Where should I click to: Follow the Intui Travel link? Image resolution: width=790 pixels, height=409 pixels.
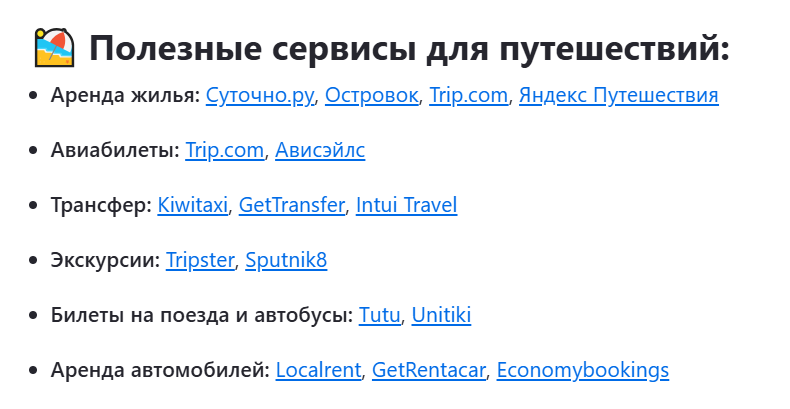(x=407, y=205)
